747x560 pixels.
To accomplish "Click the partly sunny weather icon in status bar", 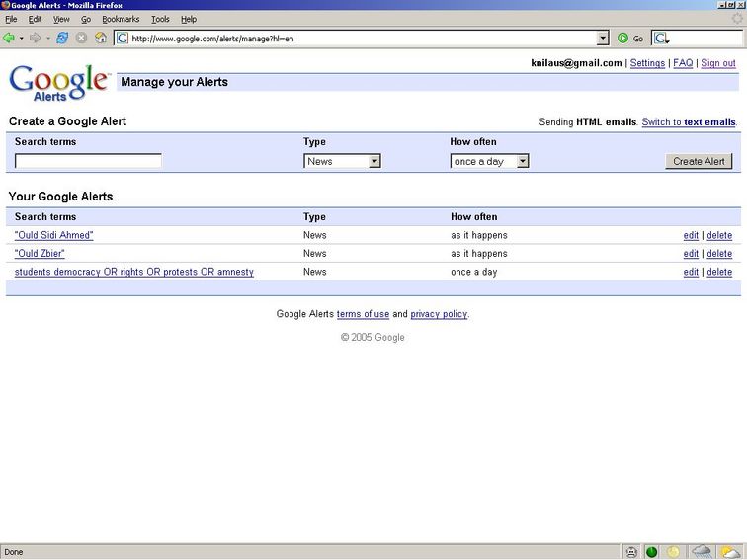I will click(x=730, y=552).
